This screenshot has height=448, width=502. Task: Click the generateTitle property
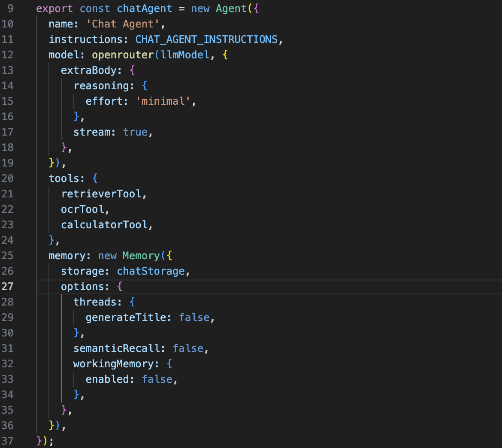126,318
